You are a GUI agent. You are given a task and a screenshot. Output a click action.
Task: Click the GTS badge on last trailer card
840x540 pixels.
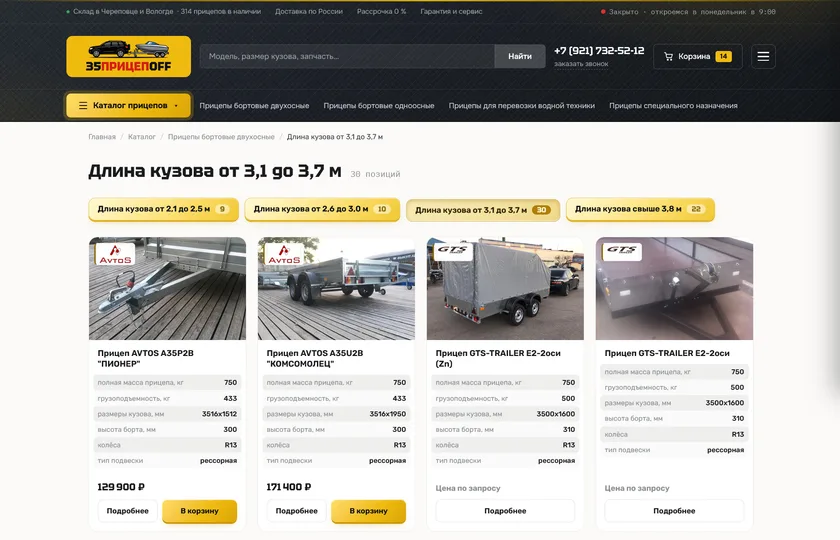622,251
